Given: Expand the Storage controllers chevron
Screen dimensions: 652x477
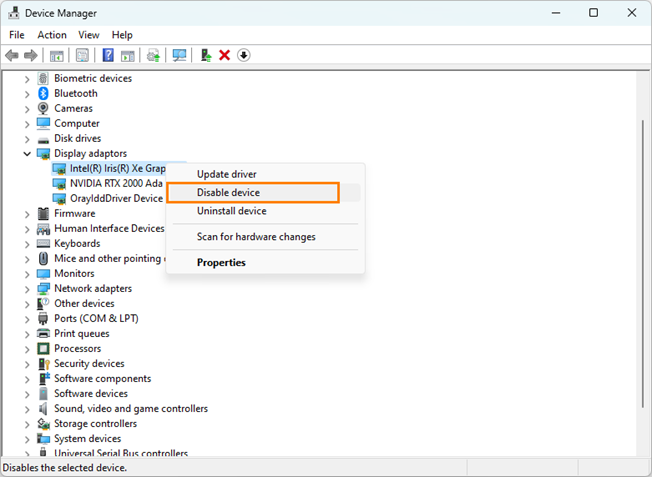Looking at the screenshot, I should 27,425.
